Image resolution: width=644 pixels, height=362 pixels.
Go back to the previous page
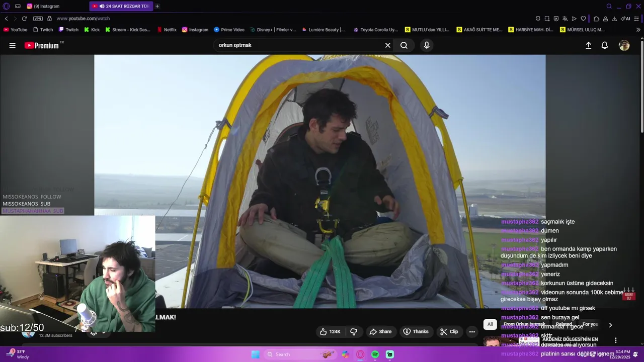tap(7, 19)
